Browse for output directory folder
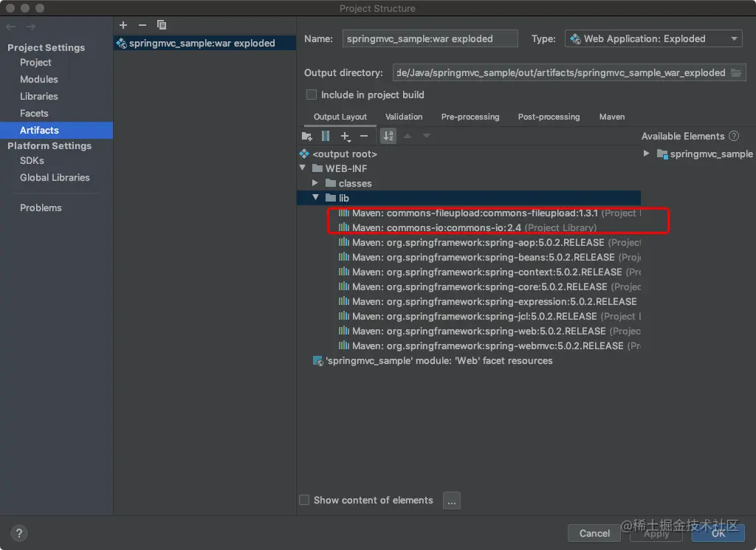This screenshot has height=550, width=756. [736, 73]
